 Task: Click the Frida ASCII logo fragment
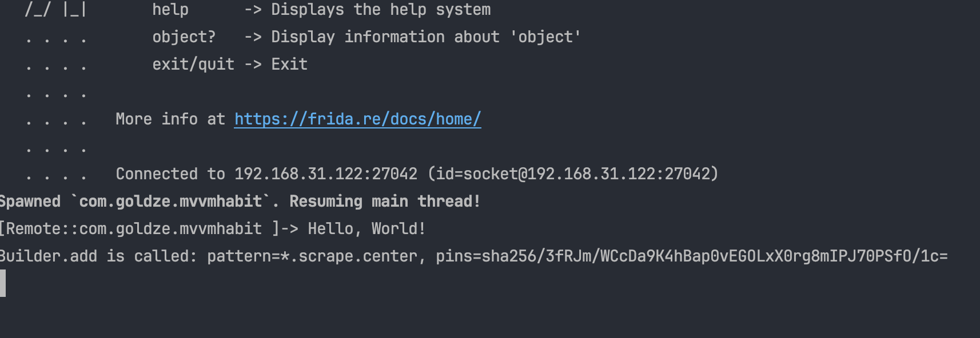point(55,10)
